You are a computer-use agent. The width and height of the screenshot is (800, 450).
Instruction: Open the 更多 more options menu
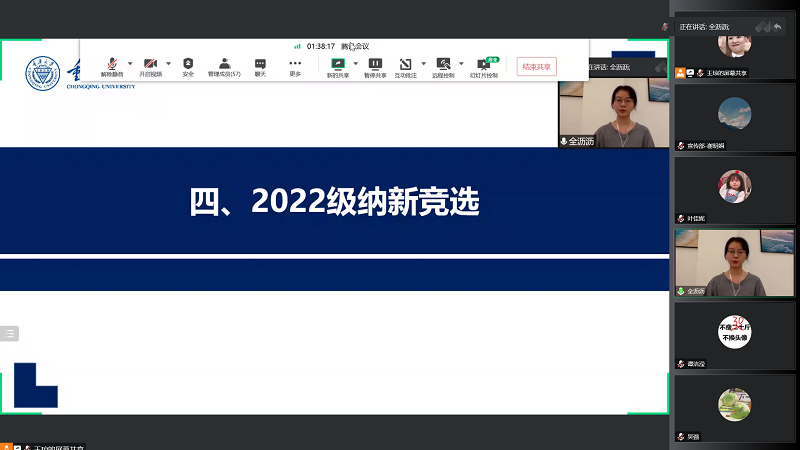point(295,66)
